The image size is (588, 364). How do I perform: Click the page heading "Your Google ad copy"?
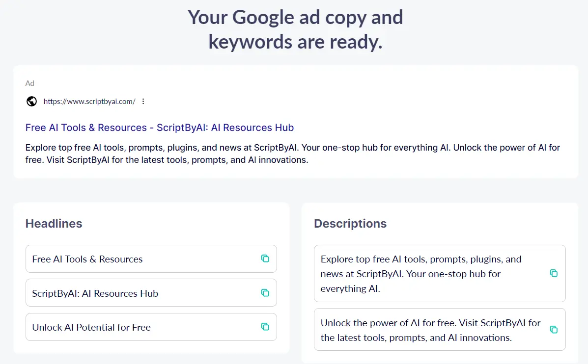295,17
